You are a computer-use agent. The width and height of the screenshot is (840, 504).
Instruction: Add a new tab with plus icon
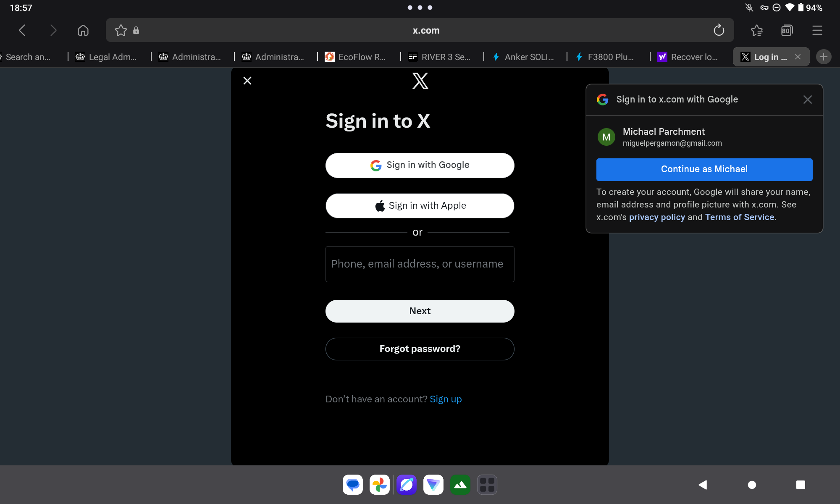823,57
